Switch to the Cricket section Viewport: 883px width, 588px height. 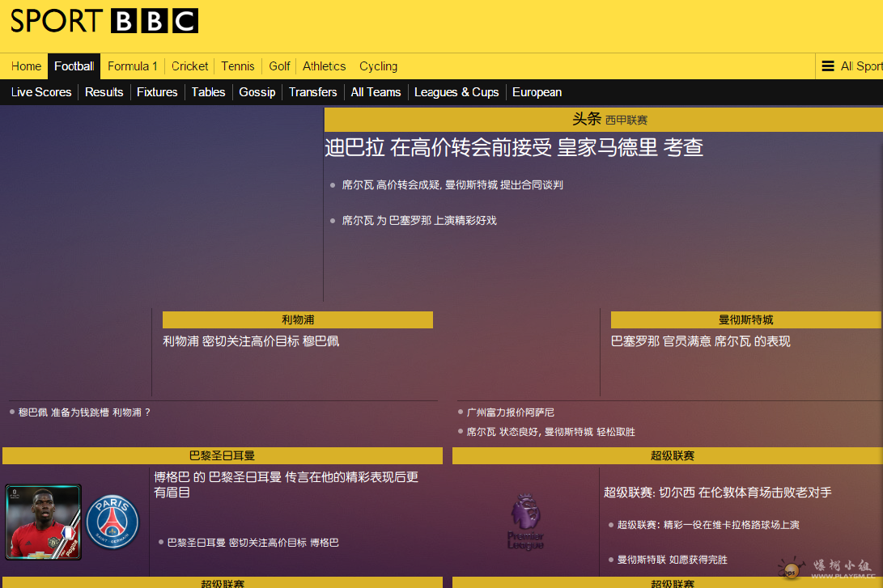pyautogui.click(x=189, y=66)
